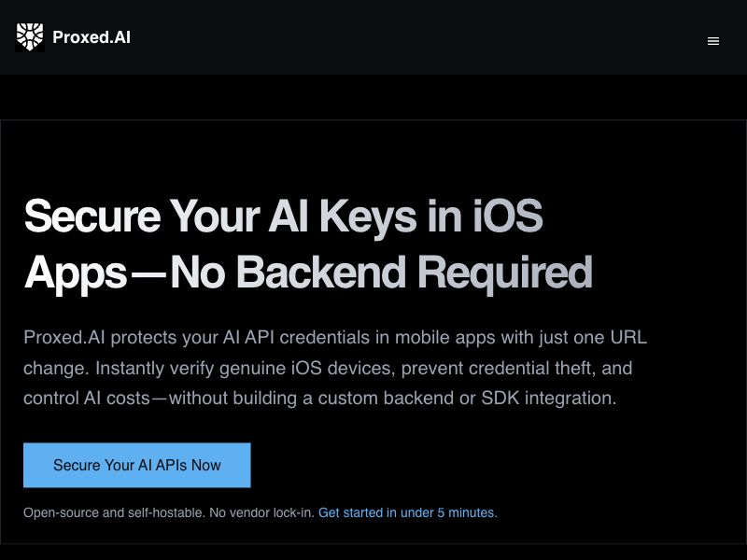Viewport: 747px width, 560px height.
Task: Open 'Get started in under 5 minutes' link
Action: point(409,512)
